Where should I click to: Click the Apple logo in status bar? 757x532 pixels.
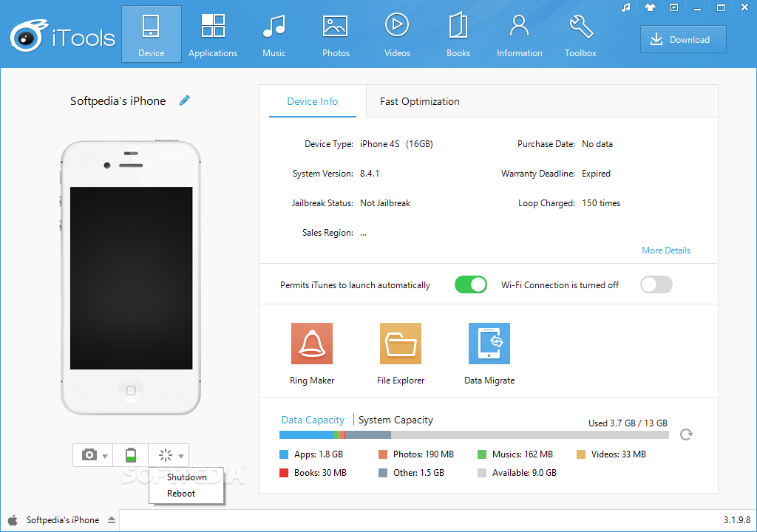tap(13, 520)
